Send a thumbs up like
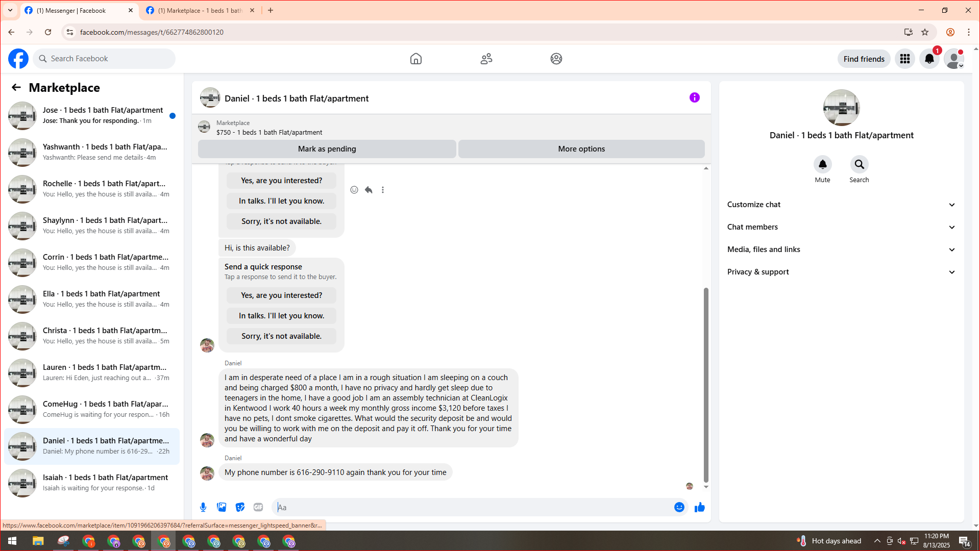The width and height of the screenshot is (980, 551). click(699, 507)
